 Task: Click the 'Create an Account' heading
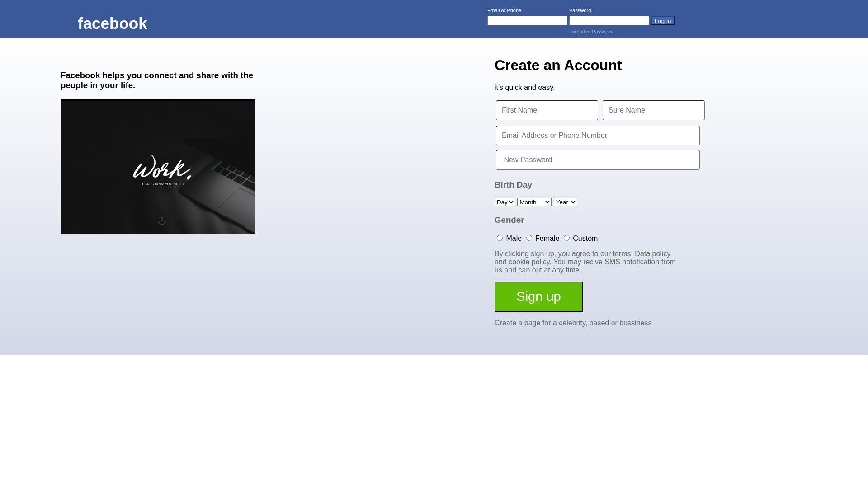pyautogui.click(x=558, y=65)
